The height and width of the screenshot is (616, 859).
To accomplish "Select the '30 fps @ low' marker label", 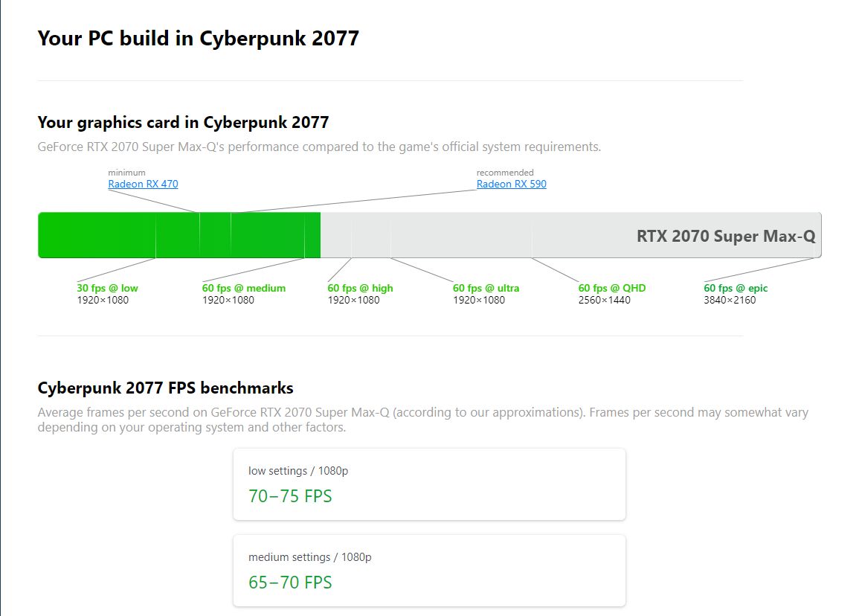I will 107,288.
